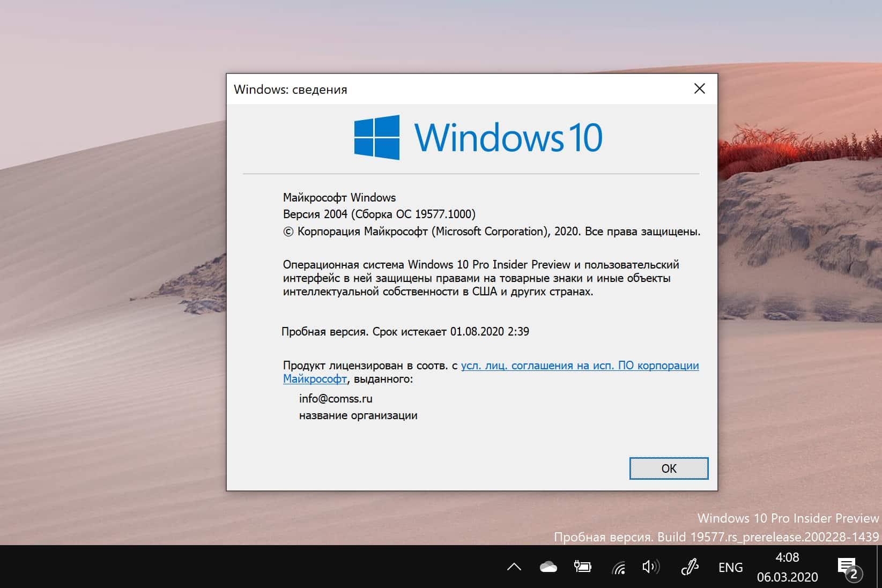Open the Windows Ink pen tray icon
The image size is (882, 588).
pyautogui.click(x=690, y=567)
